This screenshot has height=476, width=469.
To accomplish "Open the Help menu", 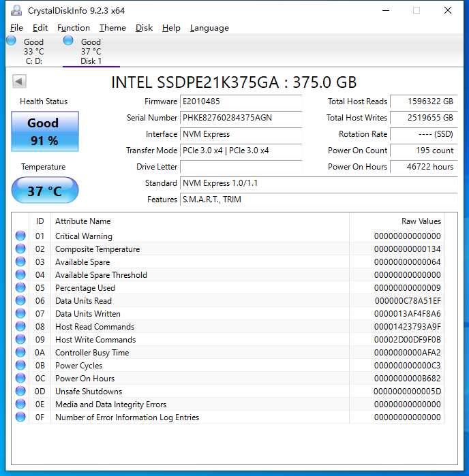I will 171,28.
